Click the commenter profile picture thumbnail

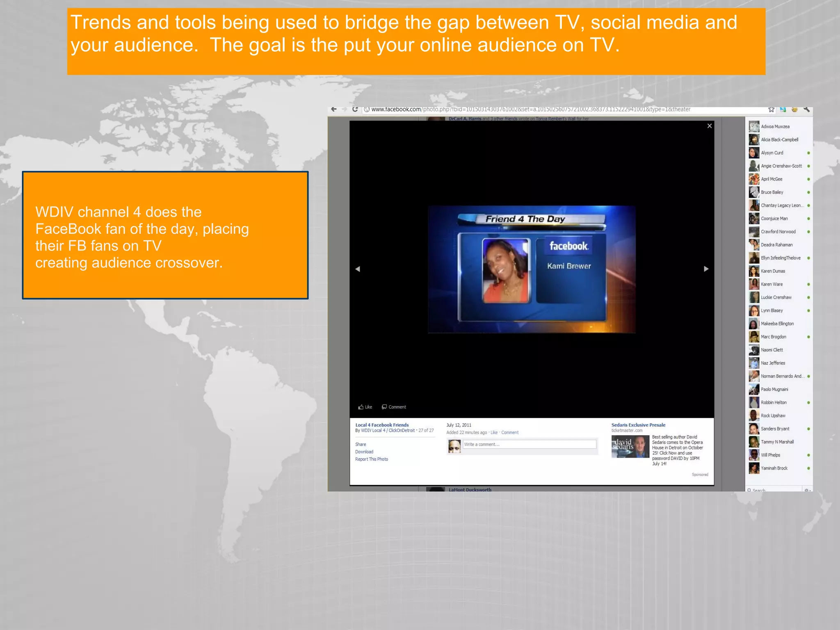click(x=454, y=446)
